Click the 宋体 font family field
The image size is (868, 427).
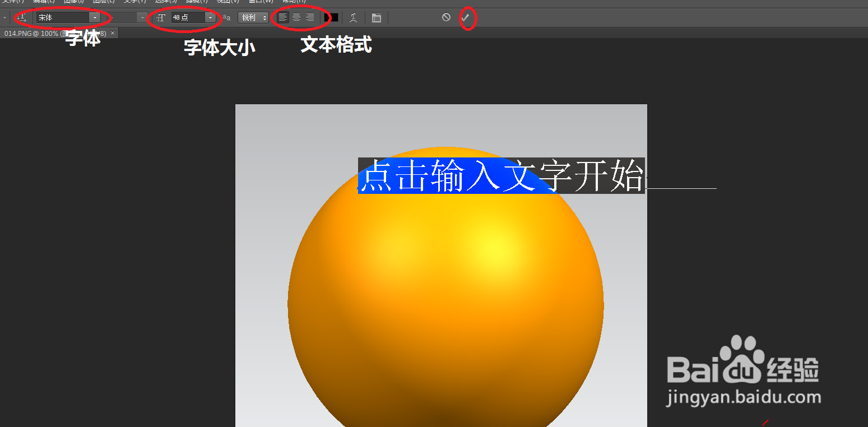coord(63,18)
